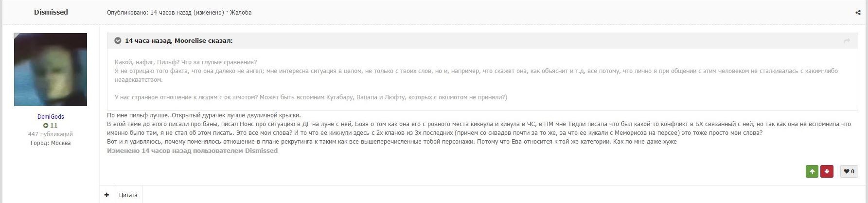Open the DemiGods group link
This screenshot has width=868, height=203.
pyautogui.click(x=51, y=117)
